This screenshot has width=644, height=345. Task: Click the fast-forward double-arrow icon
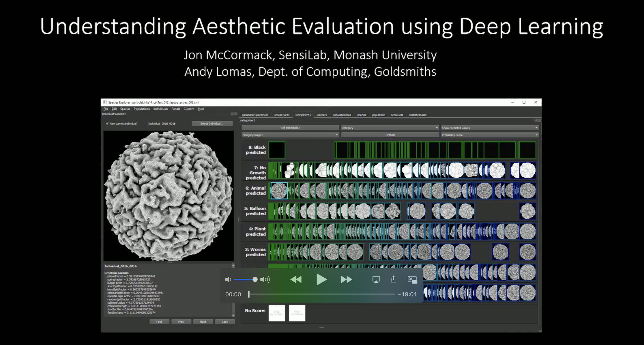346,279
